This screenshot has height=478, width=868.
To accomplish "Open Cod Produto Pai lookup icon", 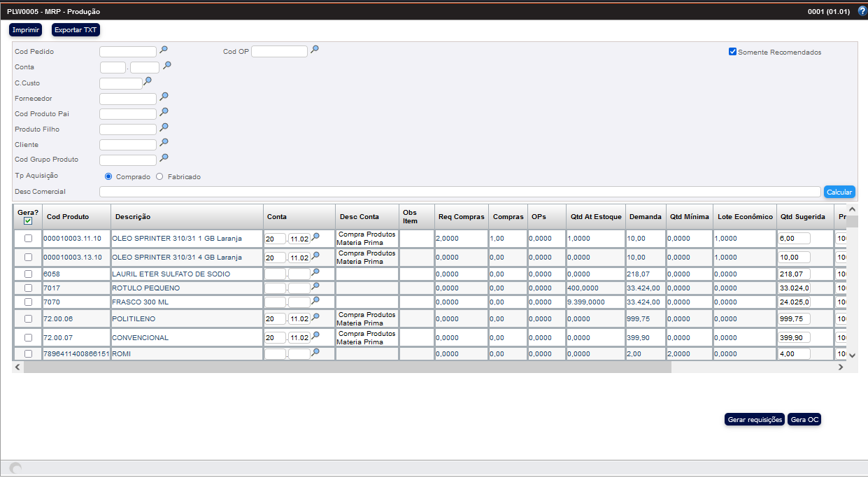I will point(164,112).
